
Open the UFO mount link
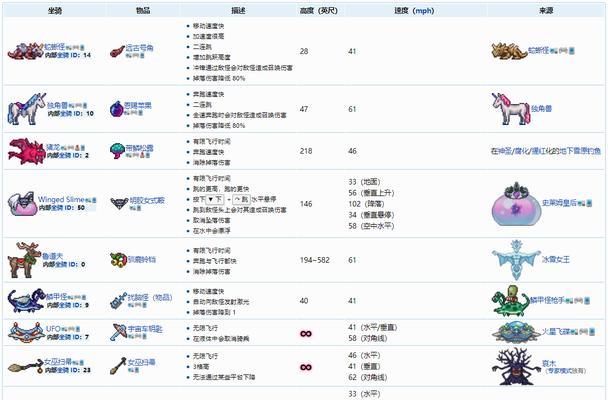(x=53, y=329)
